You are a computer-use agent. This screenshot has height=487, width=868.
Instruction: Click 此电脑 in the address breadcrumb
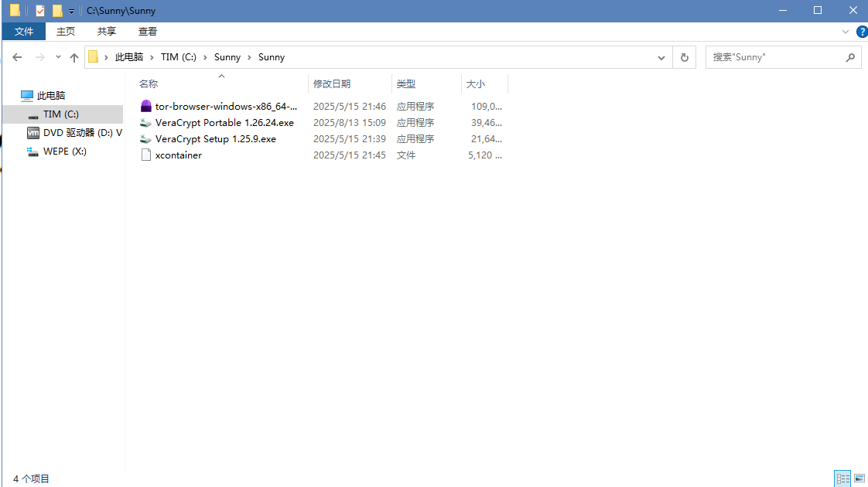(129, 57)
